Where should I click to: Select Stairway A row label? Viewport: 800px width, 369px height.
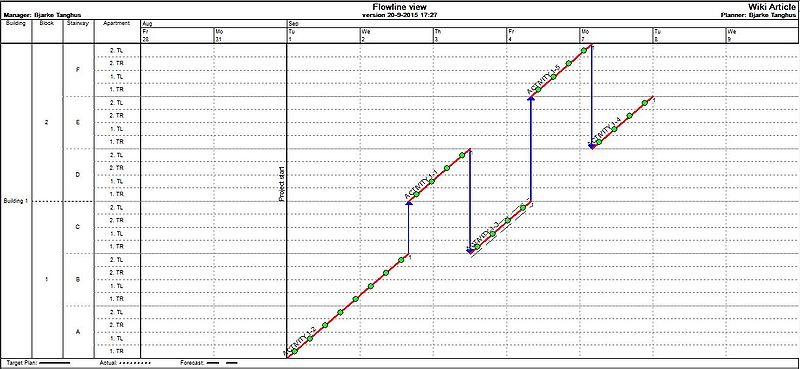point(78,332)
